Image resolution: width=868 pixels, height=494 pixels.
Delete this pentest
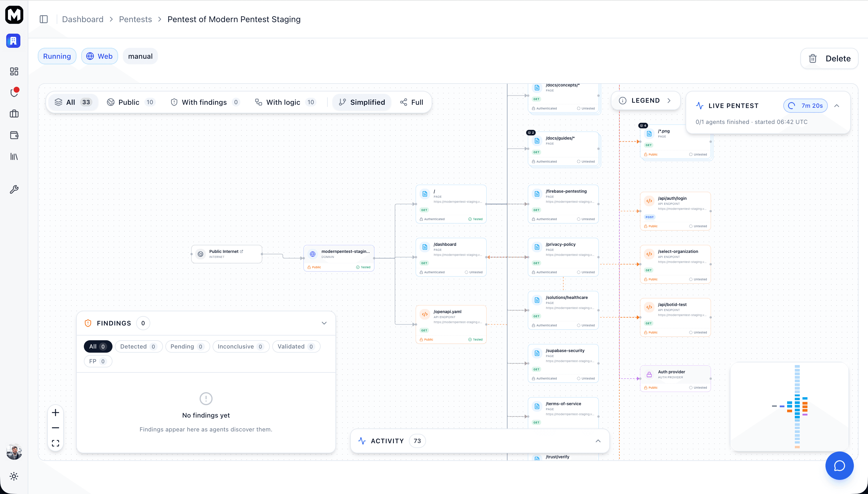click(829, 58)
